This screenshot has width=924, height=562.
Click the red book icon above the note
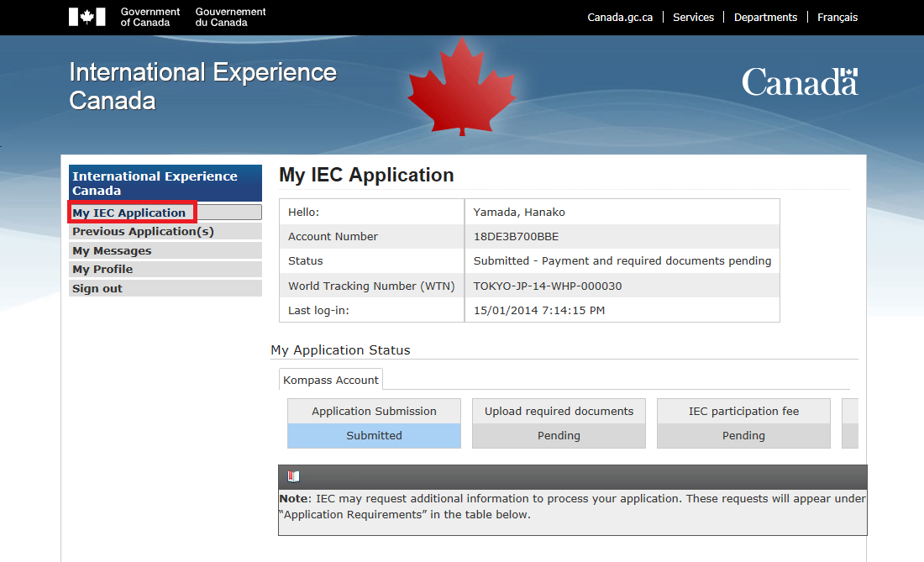[x=293, y=476]
